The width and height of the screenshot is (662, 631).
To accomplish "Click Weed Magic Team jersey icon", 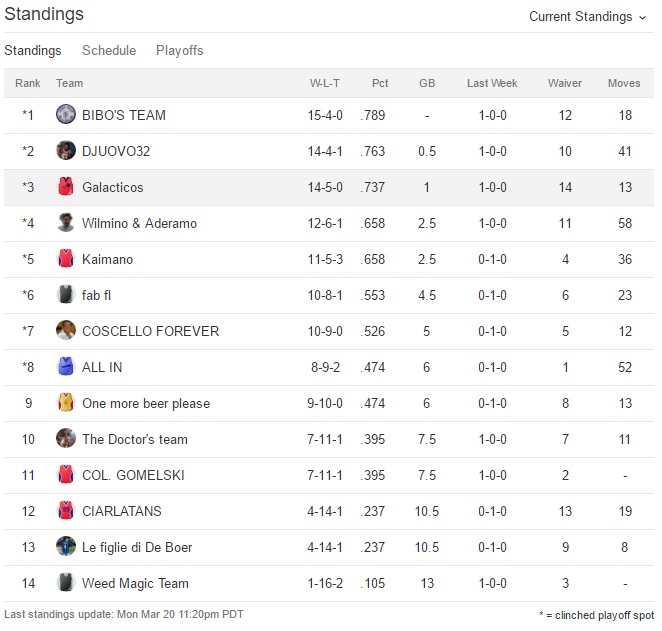I will (x=66, y=583).
